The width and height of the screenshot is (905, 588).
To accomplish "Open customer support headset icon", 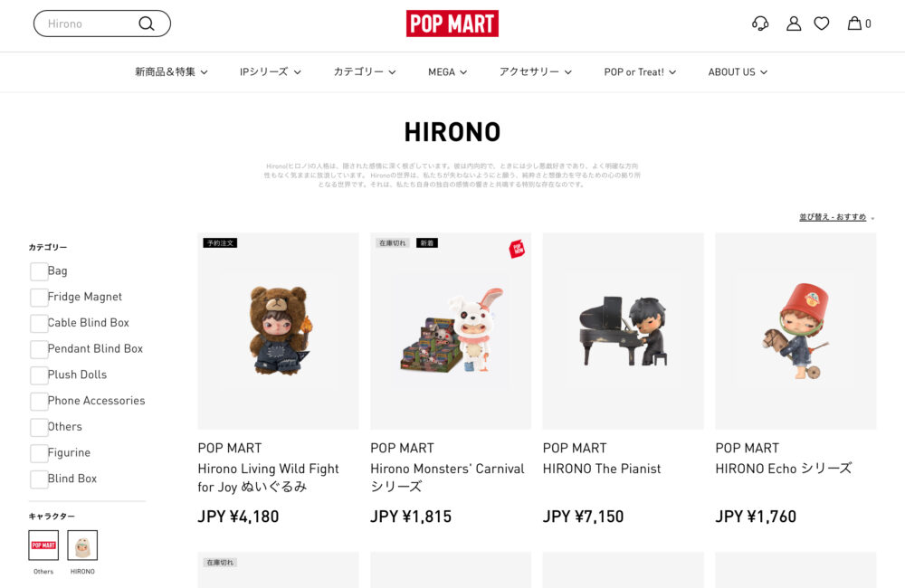I will (760, 24).
